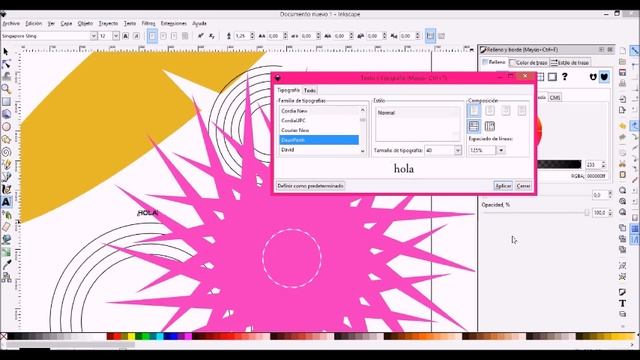This screenshot has height=360, width=640.
Task: Increase the line spacing stepper value
Action: pyautogui.click(x=252, y=34)
